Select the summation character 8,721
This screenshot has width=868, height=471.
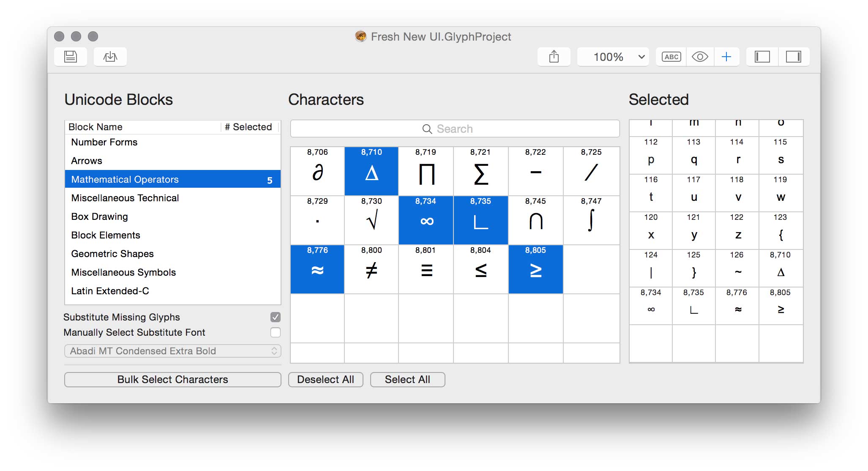481,171
